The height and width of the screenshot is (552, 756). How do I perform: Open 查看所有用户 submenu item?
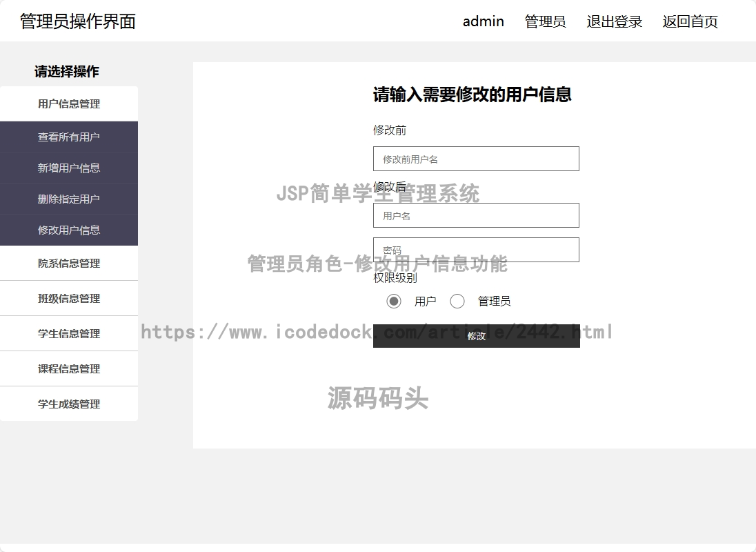point(69,137)
